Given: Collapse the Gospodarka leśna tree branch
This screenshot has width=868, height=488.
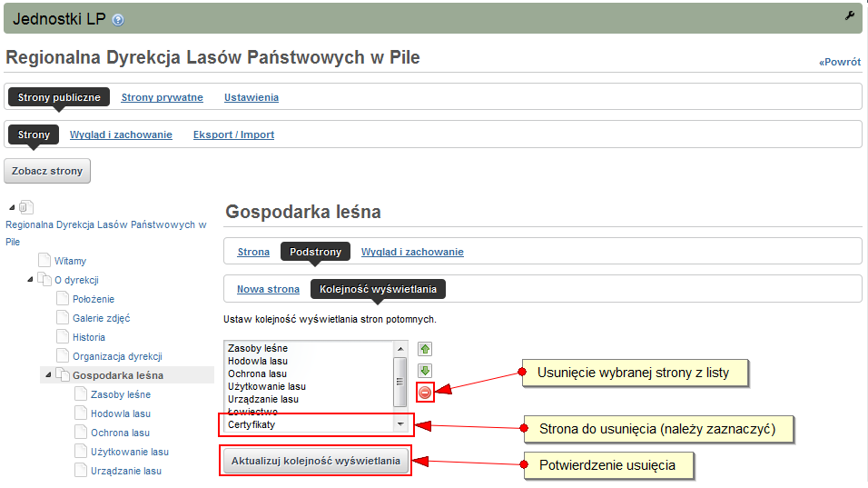Looking at the screenshot, I should click(x=48, y=375).
